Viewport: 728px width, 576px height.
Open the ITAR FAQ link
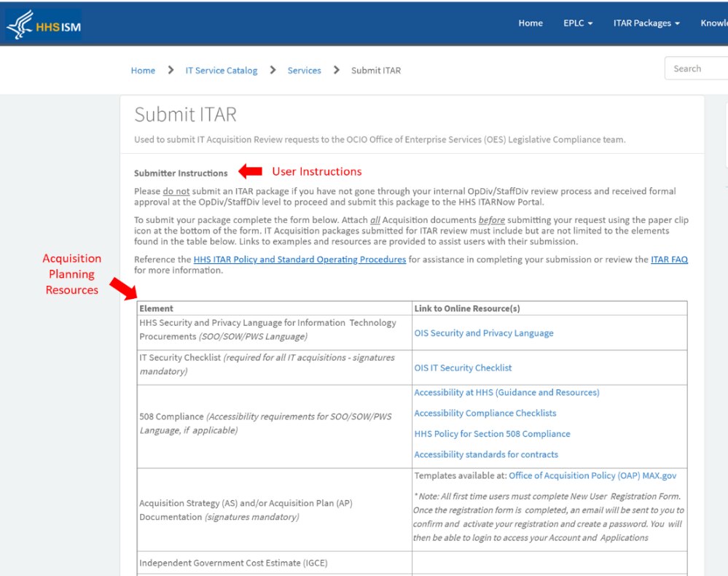click(669, 260)
